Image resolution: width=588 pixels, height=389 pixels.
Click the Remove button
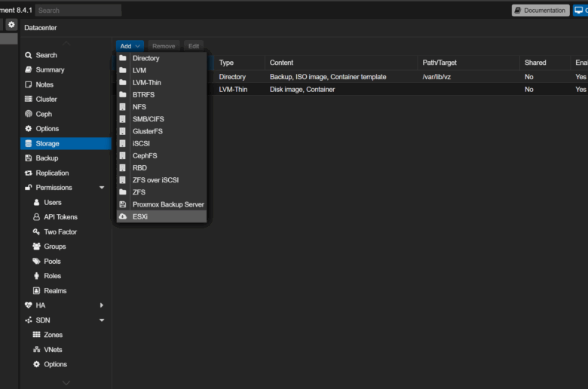[164, 46]
